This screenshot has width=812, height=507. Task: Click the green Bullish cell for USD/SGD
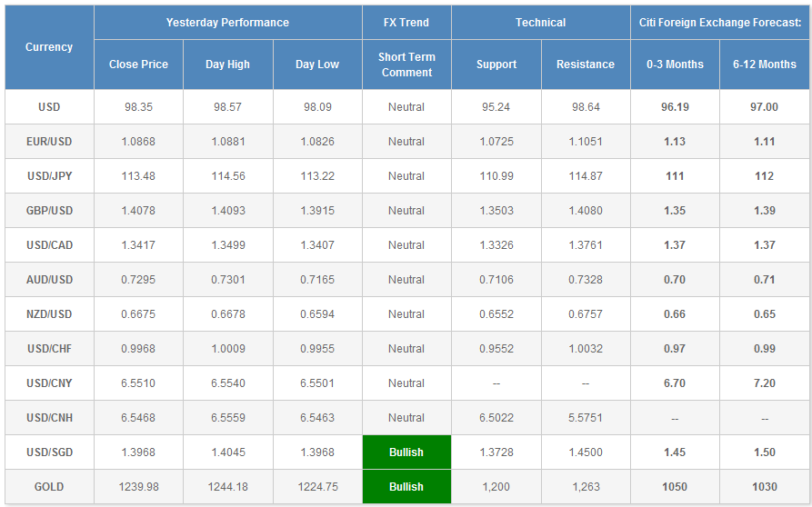(406, 452)
